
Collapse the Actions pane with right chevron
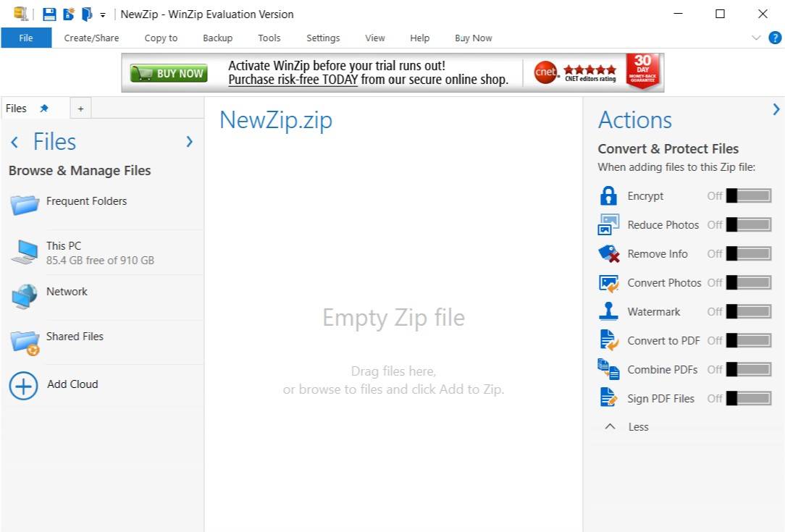(x=776, y=109)
